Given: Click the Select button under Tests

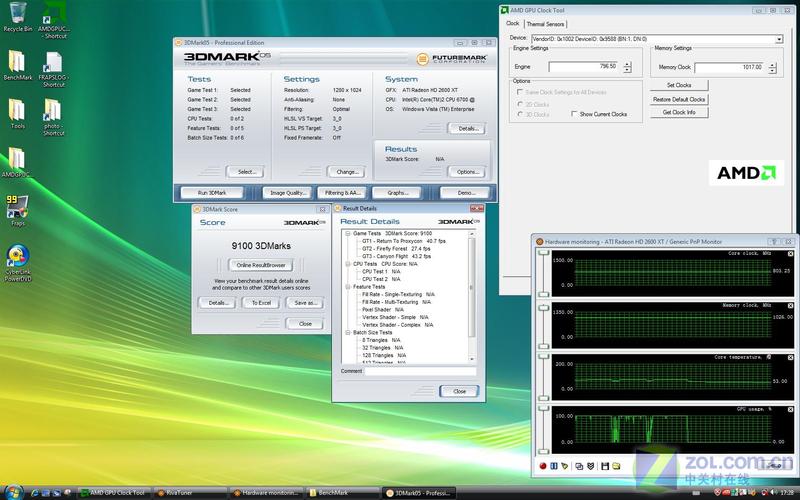Looking at the screenshot, I should (245, 172).
